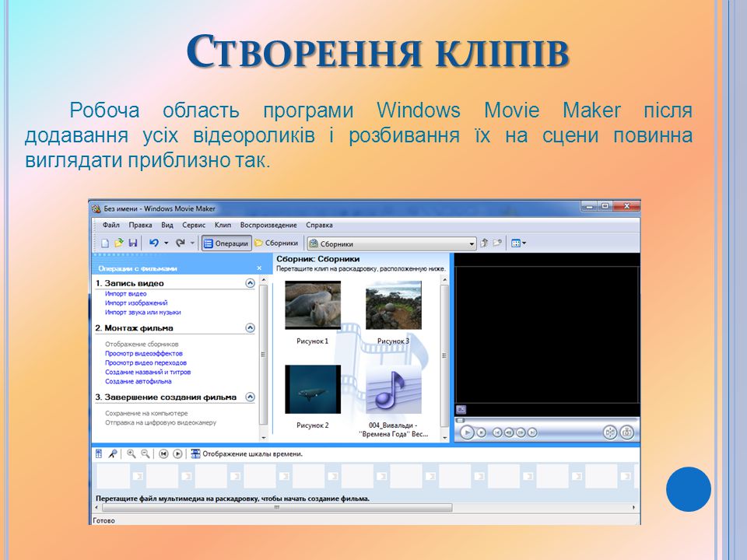The width and height of the screenshot is (747, 560).
Task: Redo the last undone action
Action: click(180, 243)
